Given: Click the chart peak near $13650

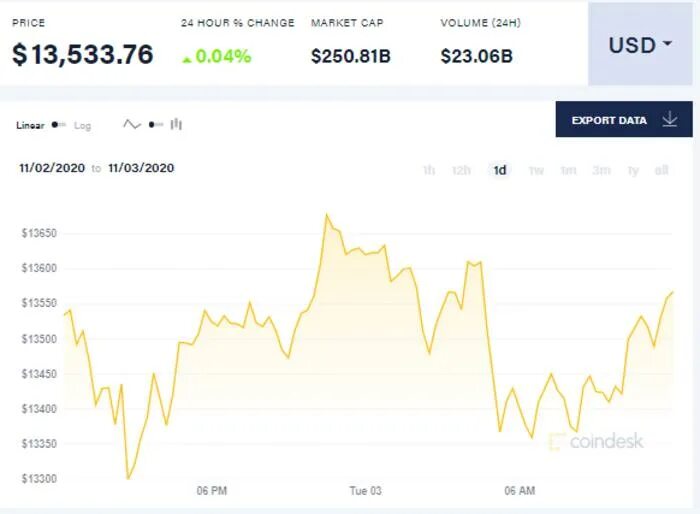Looking at the screenshot, I should pyautogui.click(x=327, y=215).
